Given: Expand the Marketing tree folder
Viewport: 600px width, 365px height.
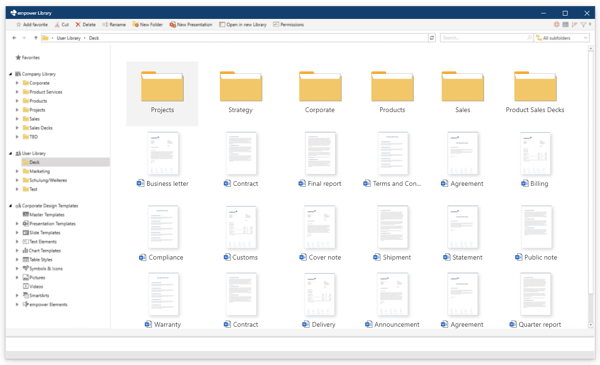Looking at the screenshot, I should (x=17, y=171).
